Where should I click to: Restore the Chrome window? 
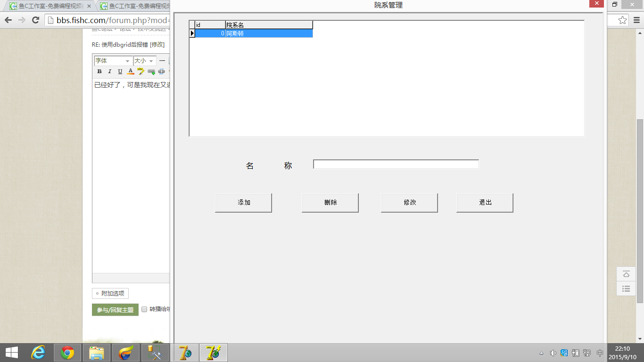coord(614,4)
